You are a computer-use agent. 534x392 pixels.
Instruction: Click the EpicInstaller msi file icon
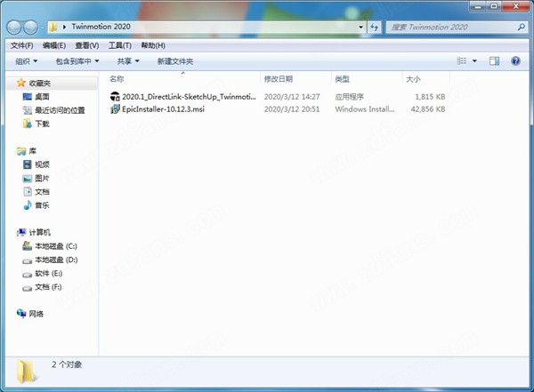click(115, 108)
